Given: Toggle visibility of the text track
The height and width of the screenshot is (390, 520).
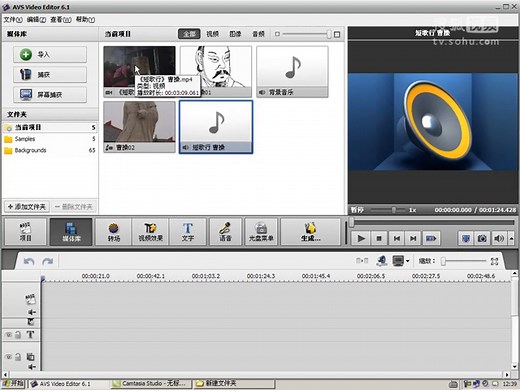Looking at the screenshot, I should click(8, 335).
